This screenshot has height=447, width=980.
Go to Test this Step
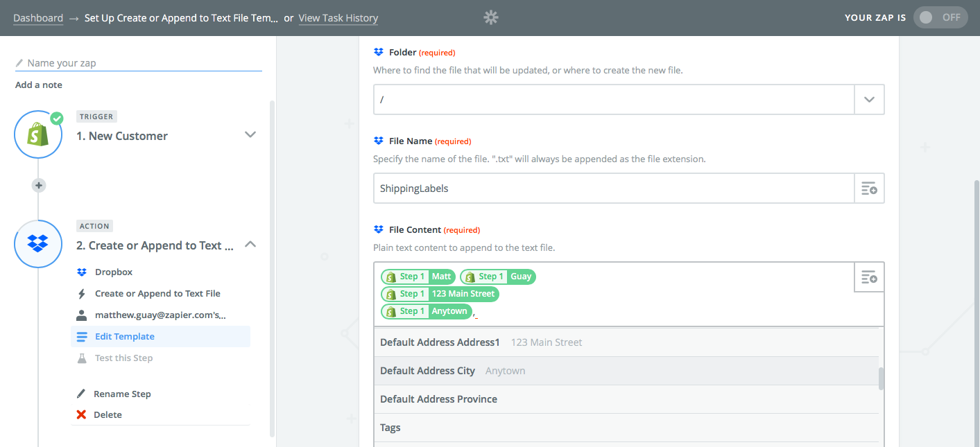pyautogui.click(x=123, y=358)
